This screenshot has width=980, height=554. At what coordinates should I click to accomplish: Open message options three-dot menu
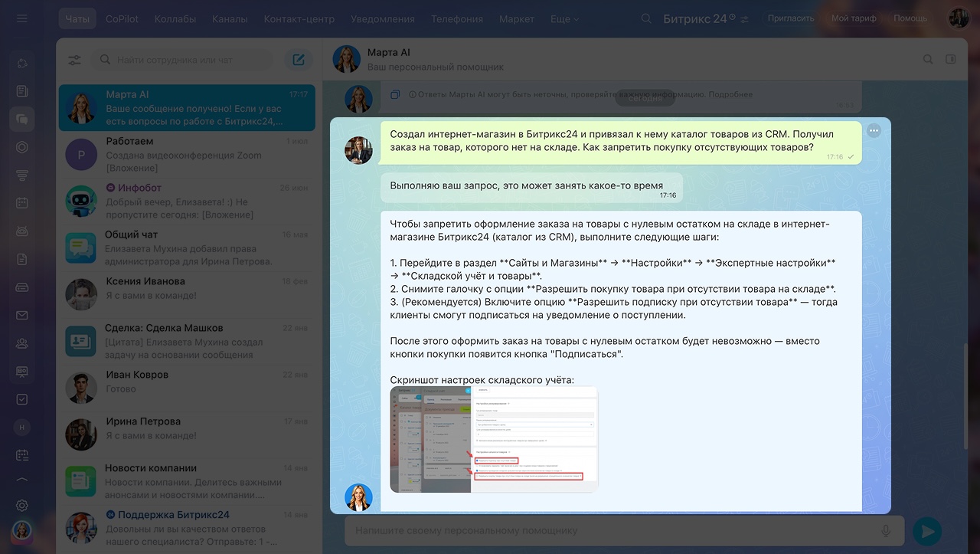tap(874, 131)
